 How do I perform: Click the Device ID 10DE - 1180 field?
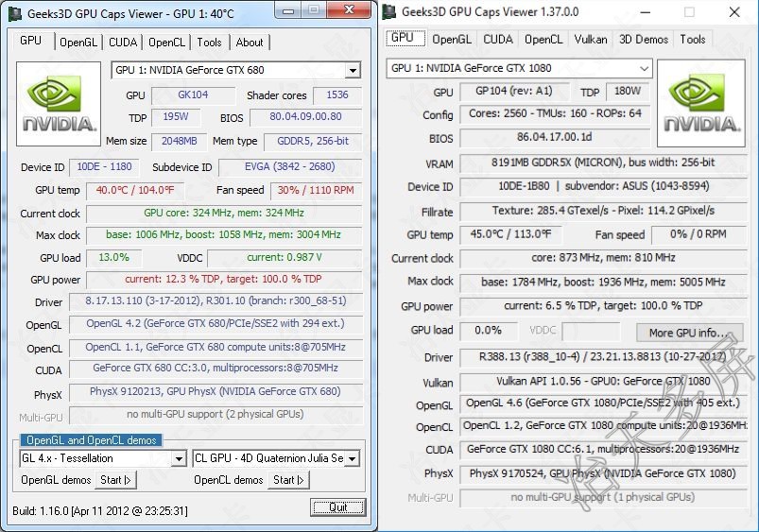(104, 167)
